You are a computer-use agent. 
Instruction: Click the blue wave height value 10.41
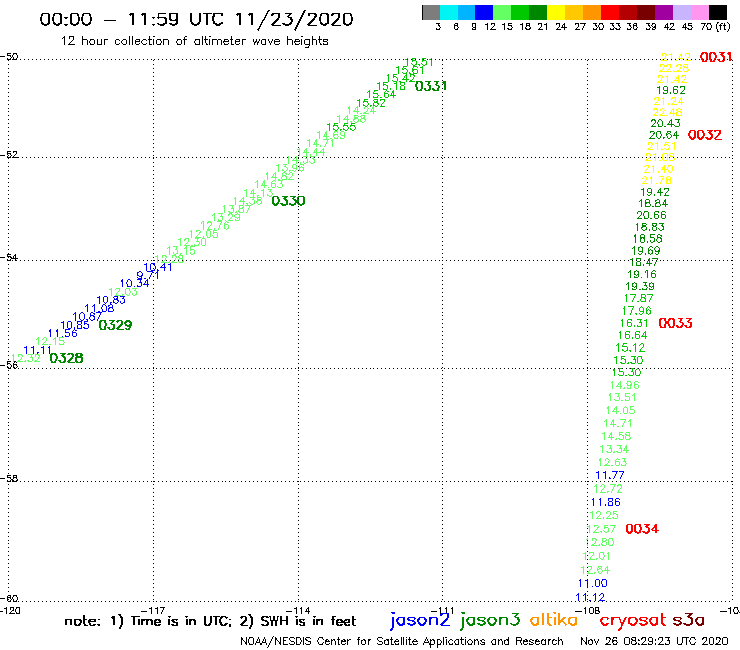(x=158, y=267)
